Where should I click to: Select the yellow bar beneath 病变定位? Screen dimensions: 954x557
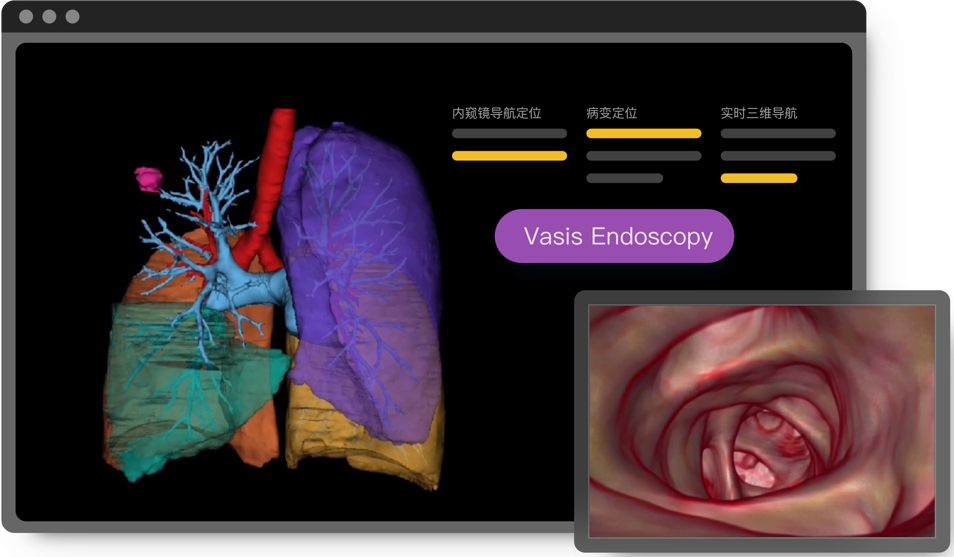[x=643, y=133]
